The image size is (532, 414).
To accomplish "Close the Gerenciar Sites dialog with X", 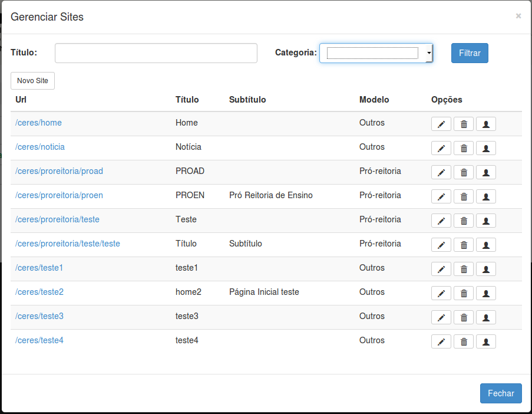I will 518,16.
